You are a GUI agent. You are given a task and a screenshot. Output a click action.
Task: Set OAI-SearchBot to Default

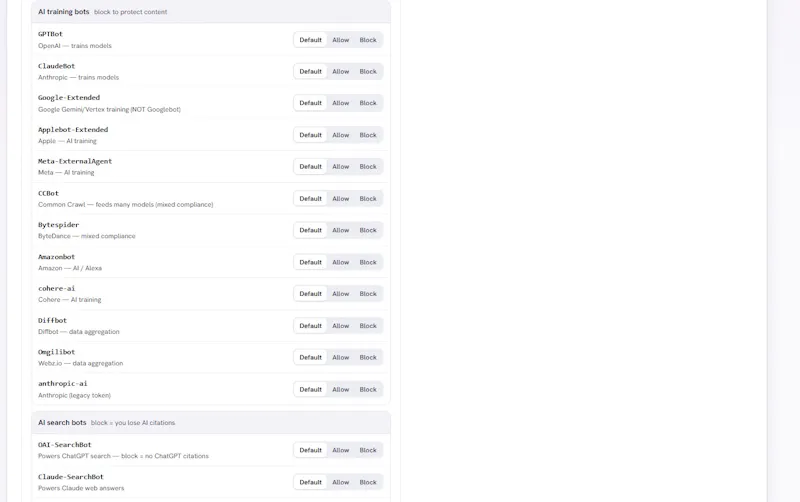310,450
